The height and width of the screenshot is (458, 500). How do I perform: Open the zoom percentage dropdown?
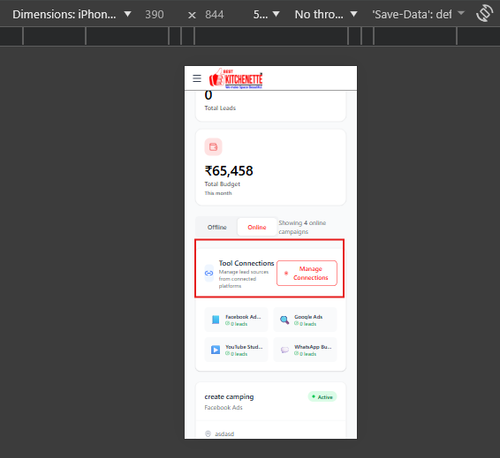(266, 14)
